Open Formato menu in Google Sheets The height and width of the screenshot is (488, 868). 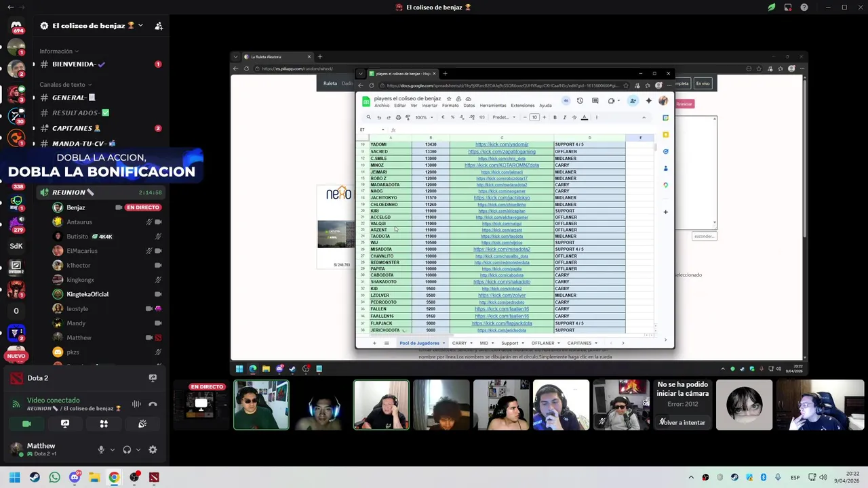[450, 106]
